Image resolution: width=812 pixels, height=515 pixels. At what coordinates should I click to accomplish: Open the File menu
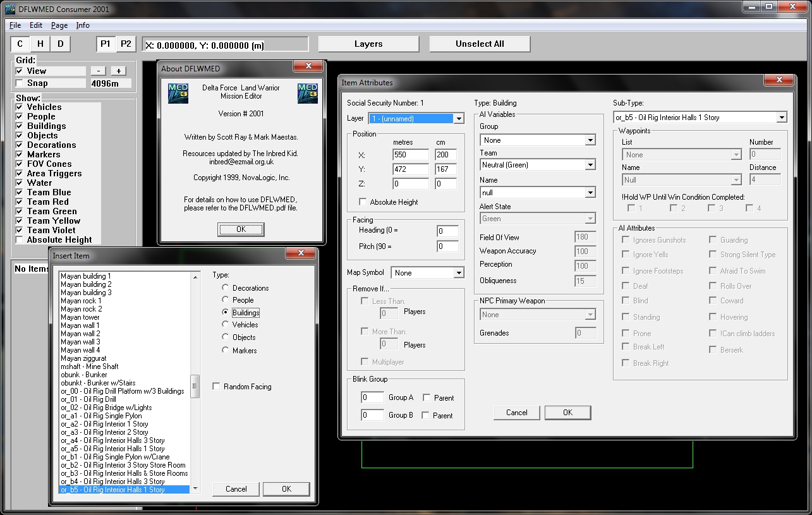click(15, 25)
